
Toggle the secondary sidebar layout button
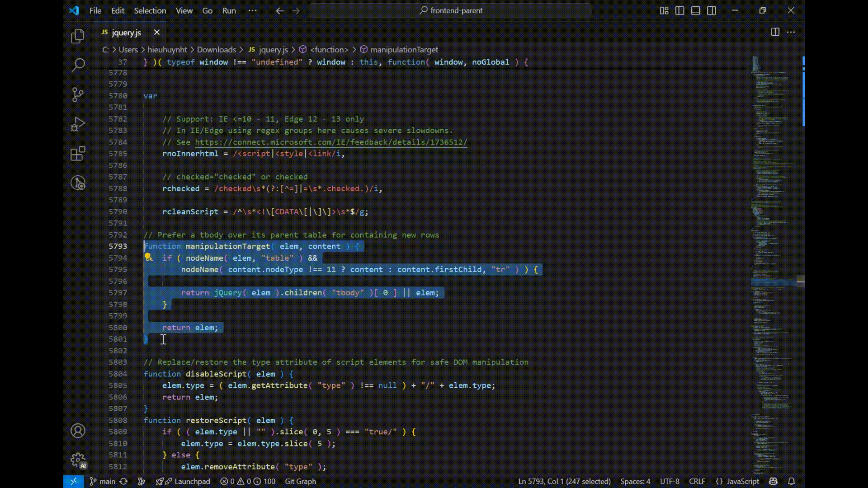pyautogui.click(x=712, y=10)
